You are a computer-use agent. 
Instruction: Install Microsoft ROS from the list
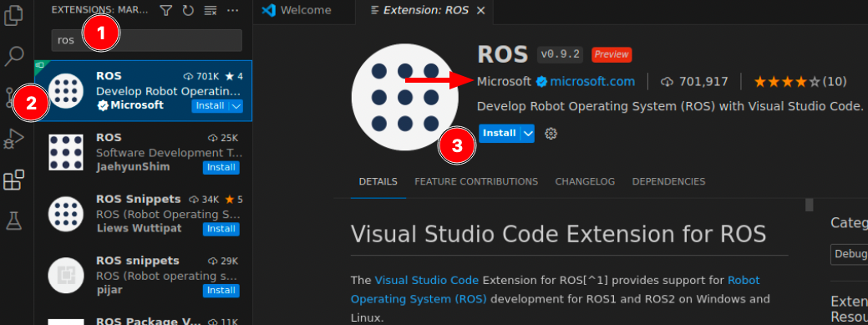tap(211, 106)
